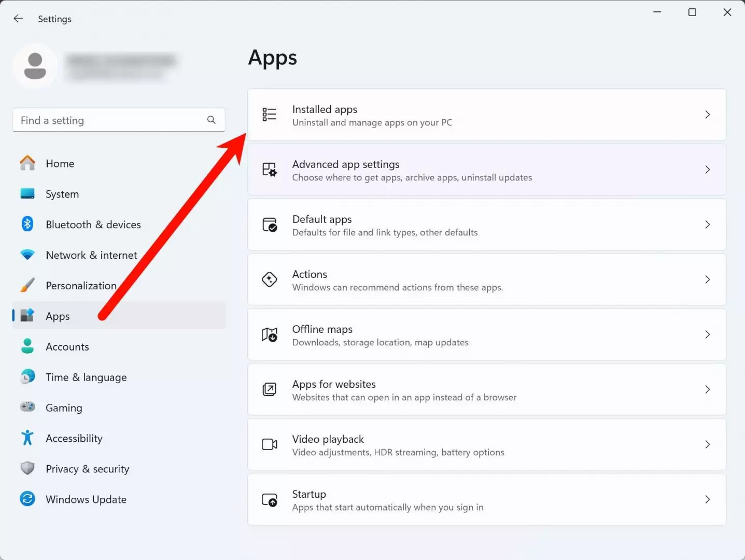The width and height of the screenshot is (745, 560).
Task: Click the Apps sidebar icon
Action: tap(27, 315)
